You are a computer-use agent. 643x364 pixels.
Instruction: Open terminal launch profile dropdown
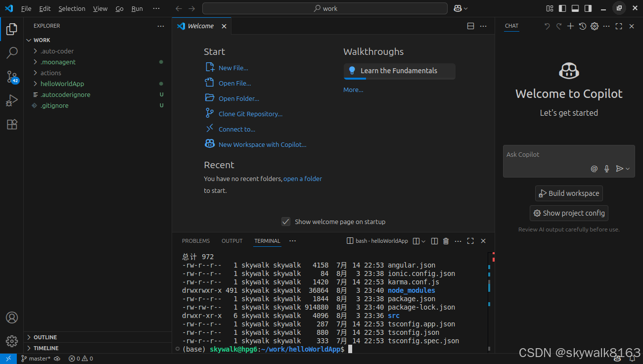click(x=423, y=241)
